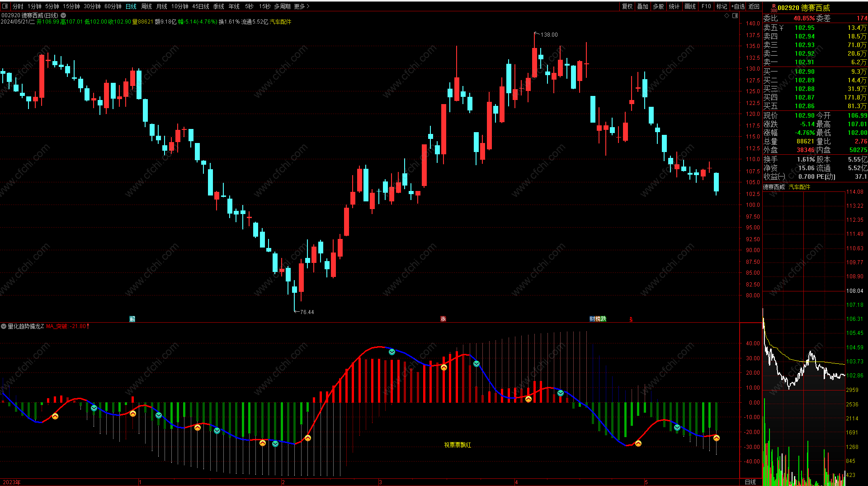Select the 年线 yearly period tab
Viewport: 868px width, 486px height.
pyautogui.click(x=234, y=6)
